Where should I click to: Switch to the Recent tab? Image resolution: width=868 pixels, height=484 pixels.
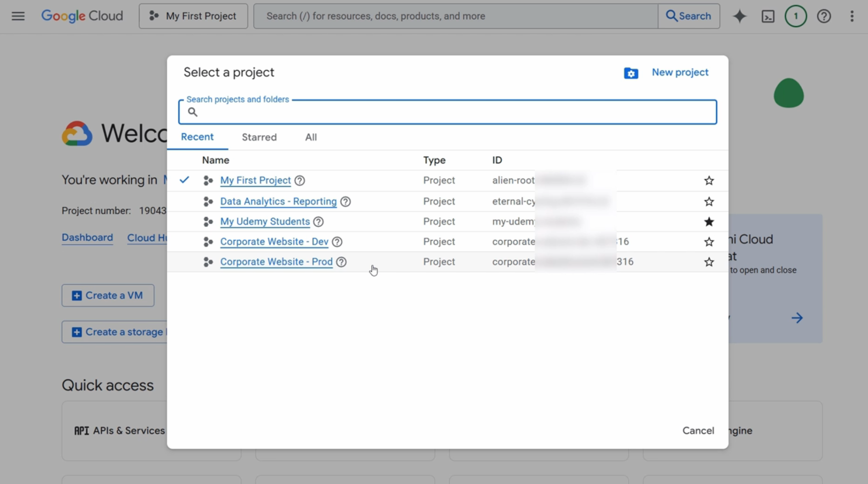tap(197, 137)
